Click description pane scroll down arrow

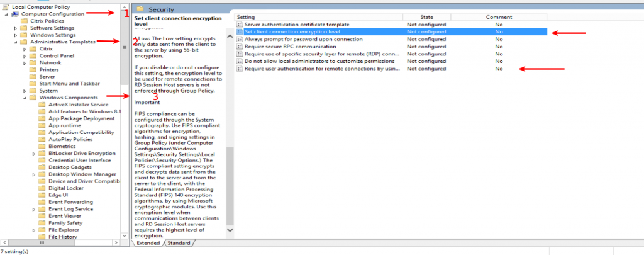pos(230,230)
